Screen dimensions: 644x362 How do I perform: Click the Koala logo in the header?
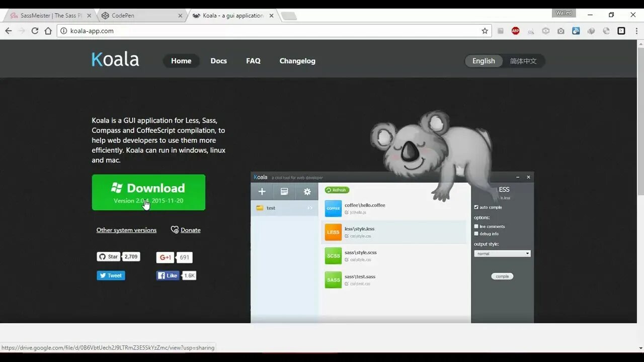point(115,59)
